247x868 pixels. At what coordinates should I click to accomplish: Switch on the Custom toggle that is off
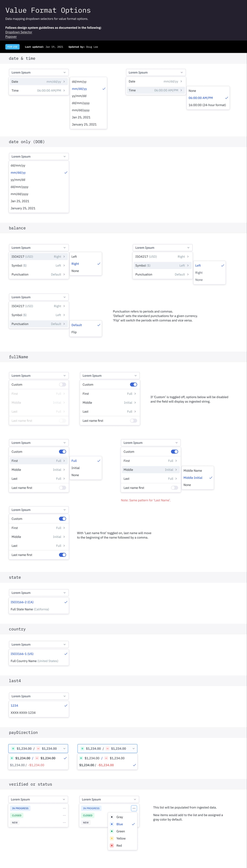(x=63, y=384)
